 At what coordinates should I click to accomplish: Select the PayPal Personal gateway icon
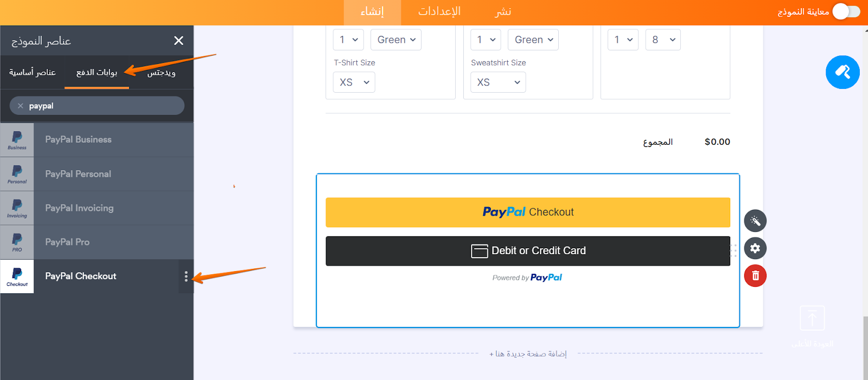(17, 174)
